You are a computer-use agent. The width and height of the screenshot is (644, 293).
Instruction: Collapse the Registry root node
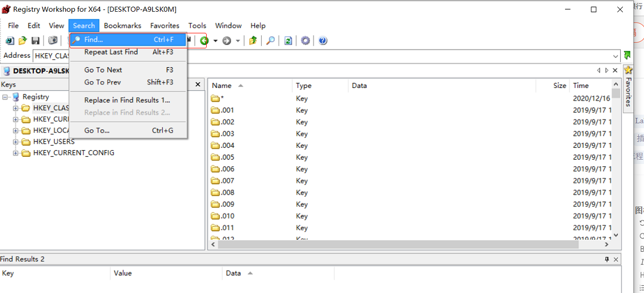5,97
